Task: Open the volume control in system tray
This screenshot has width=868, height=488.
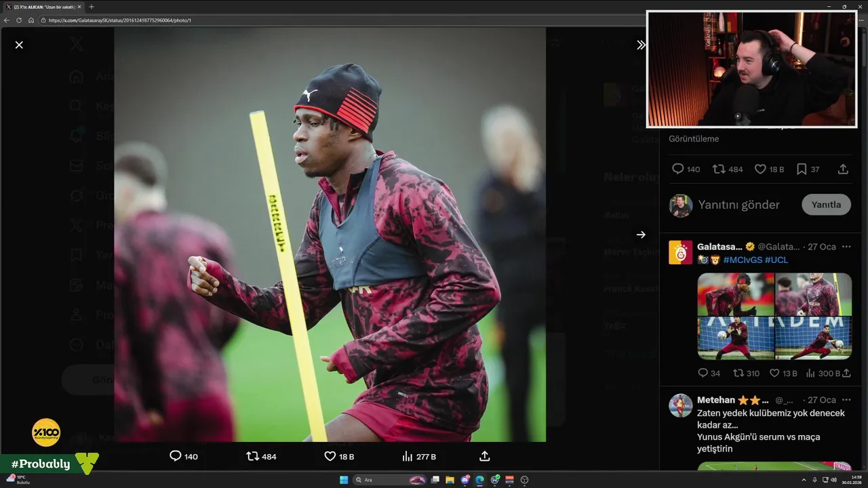Action: coord(833,480)
